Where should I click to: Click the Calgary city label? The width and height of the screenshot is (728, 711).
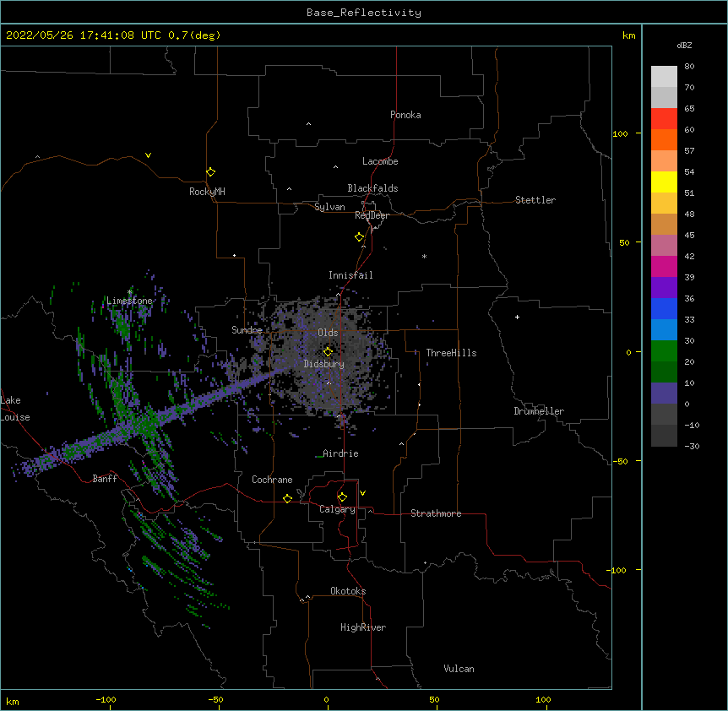click(337, 509)
